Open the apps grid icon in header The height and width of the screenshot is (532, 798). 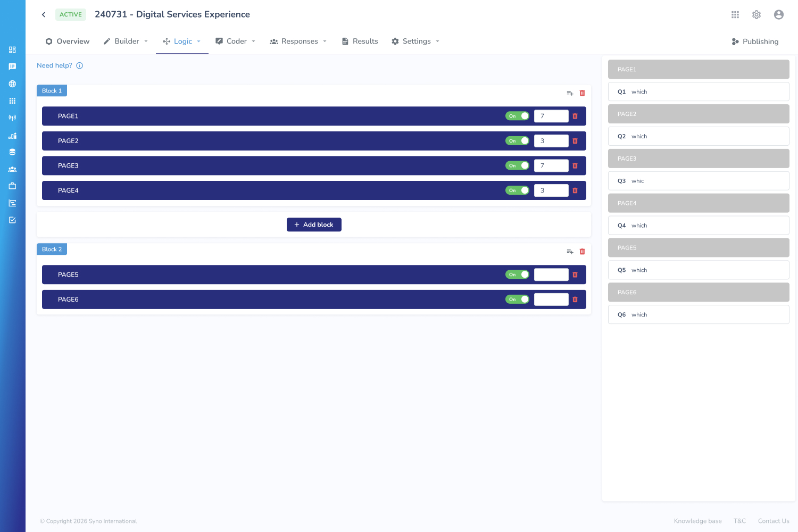(735, 15)
